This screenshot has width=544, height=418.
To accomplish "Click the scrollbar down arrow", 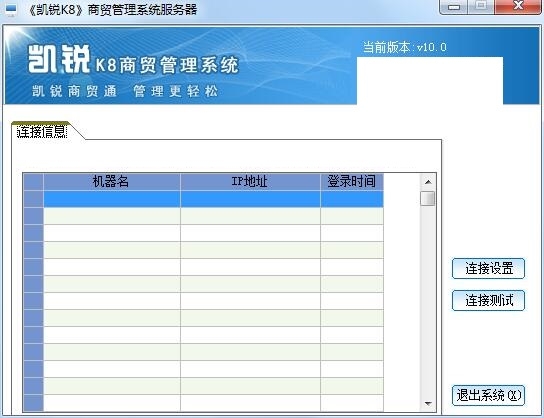I will [428, 403].
